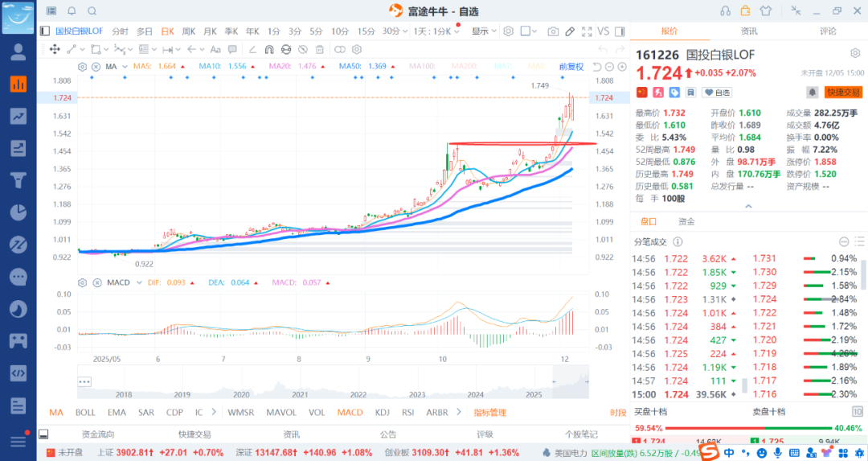868x461 pixels.
Task: Open the chat bubble messages icon in sidebar
Action: click(18, 277)
